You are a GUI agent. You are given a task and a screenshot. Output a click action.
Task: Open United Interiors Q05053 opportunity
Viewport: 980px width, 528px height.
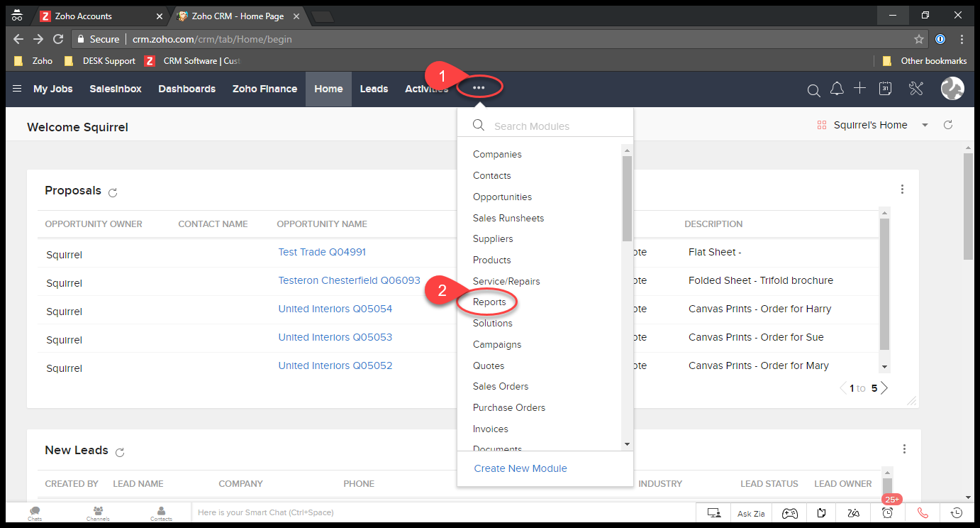pos(335,337)
